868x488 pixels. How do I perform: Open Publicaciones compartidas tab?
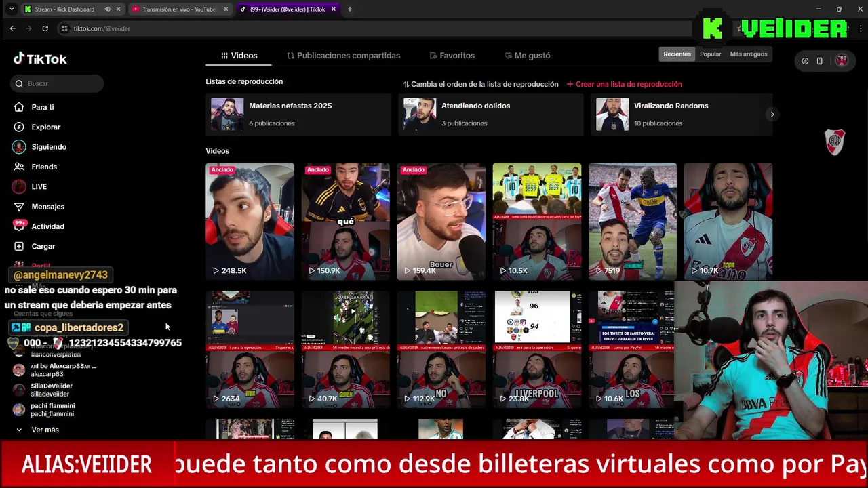[343, 56]
